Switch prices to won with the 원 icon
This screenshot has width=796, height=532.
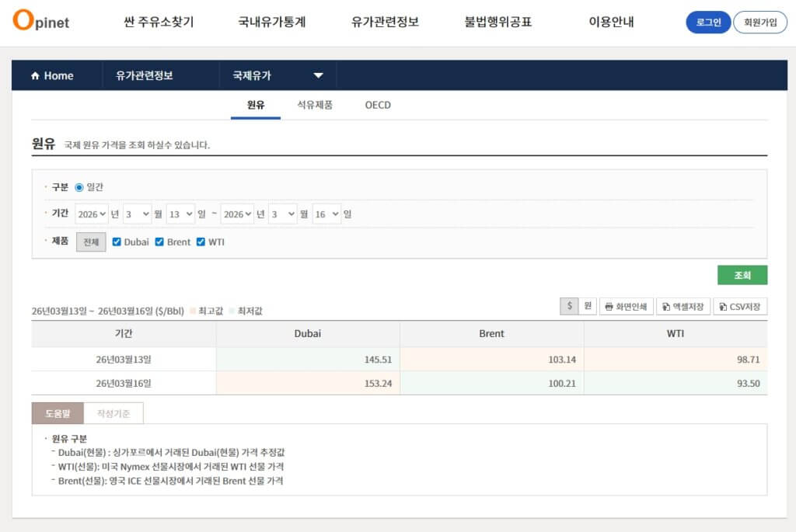tap(588, 306)
